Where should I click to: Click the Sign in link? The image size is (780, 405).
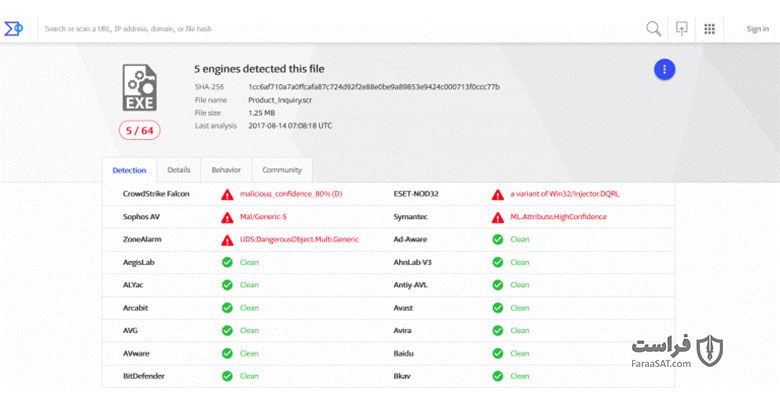click(757, 29)
